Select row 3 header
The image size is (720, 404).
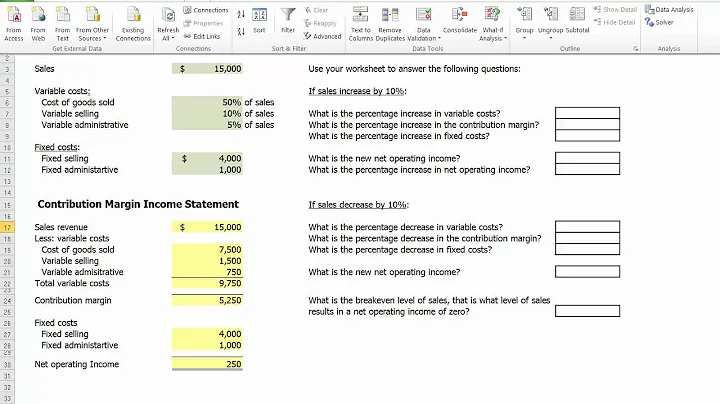pyautogui.click(x=7, y=69)
